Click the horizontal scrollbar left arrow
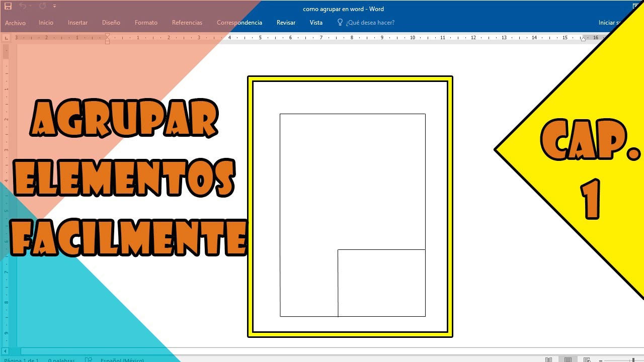The width and height of the screenshot is (644, 362). 5,351
